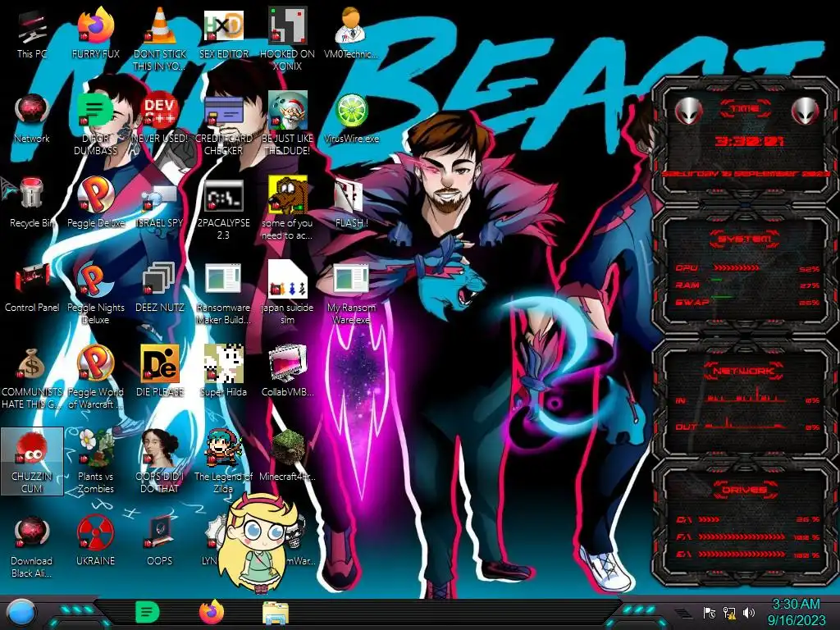Launch Peggle World of Warcraft icon
The width and height of the screenshot is (840, 630).
(95, 377)
